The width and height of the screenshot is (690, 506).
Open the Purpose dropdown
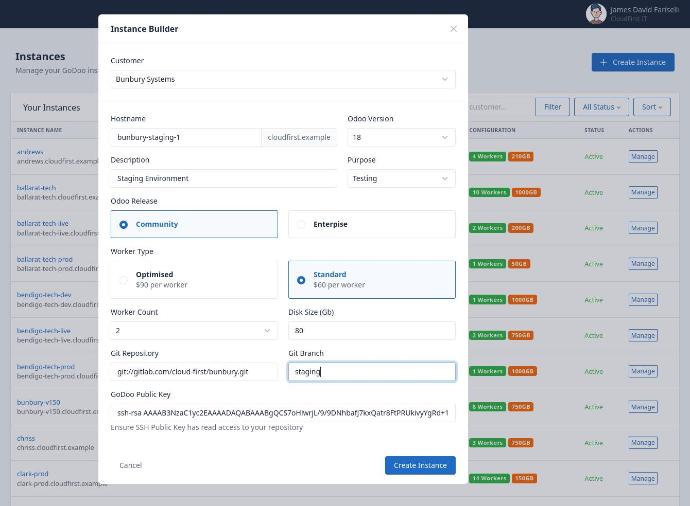pos(400,178)
